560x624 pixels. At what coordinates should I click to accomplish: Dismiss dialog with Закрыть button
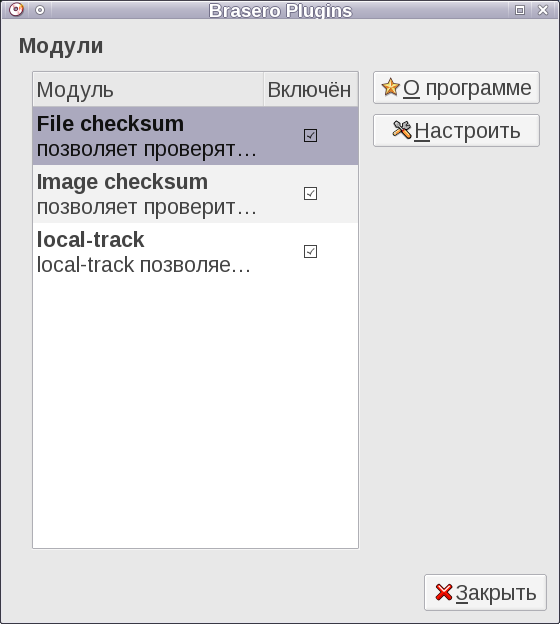tap(485, 592)
